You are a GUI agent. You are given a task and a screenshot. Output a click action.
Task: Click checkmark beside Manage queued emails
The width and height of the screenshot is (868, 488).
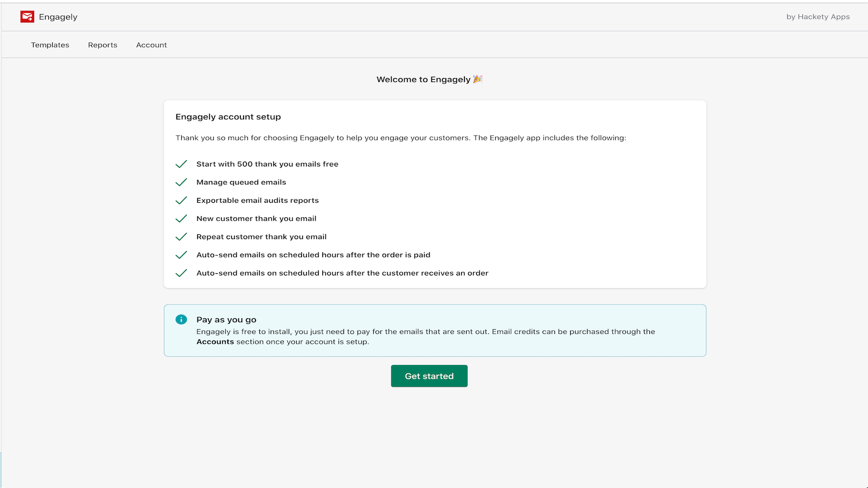coord(181,182)
